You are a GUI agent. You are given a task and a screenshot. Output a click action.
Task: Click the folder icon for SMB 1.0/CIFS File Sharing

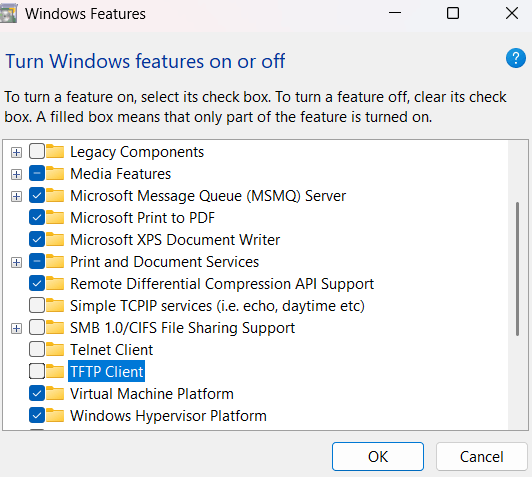(x=55, y=327)
